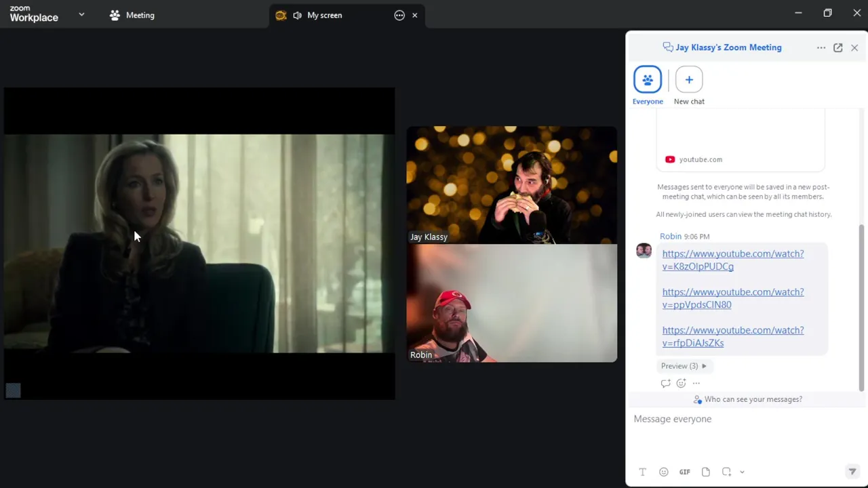Screen dimensions: 868x488
Task: Click Robin's name in chat message
Action: 671,237
